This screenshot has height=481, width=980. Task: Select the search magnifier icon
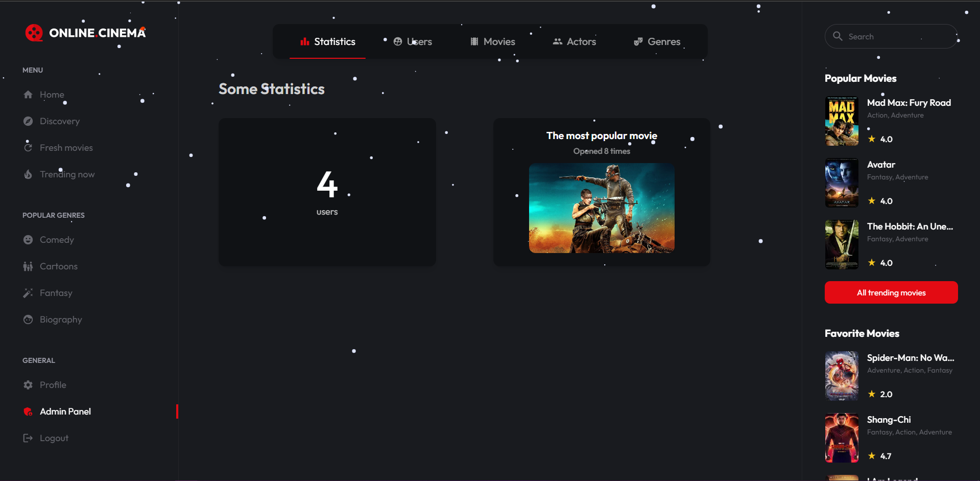(838, 36)
